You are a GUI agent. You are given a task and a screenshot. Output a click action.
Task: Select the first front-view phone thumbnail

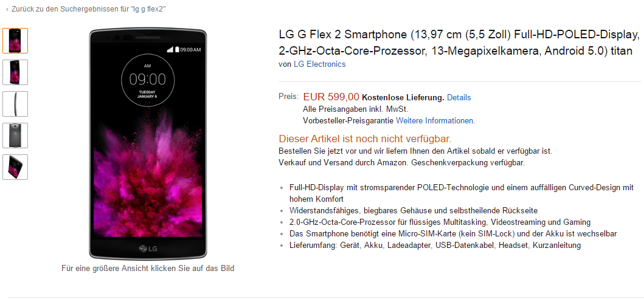pyautogui.click(x=15, y=41)
